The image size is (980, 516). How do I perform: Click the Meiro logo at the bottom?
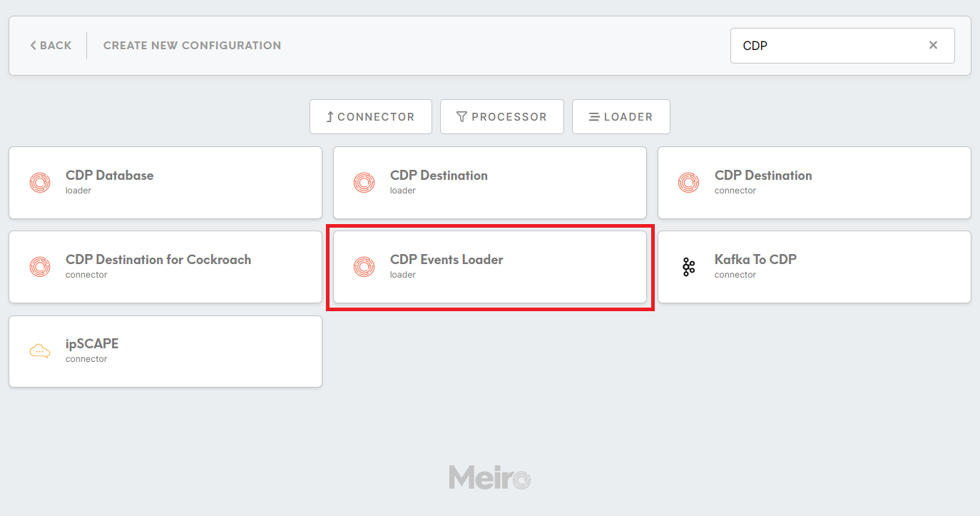click(x=490, y=477)
